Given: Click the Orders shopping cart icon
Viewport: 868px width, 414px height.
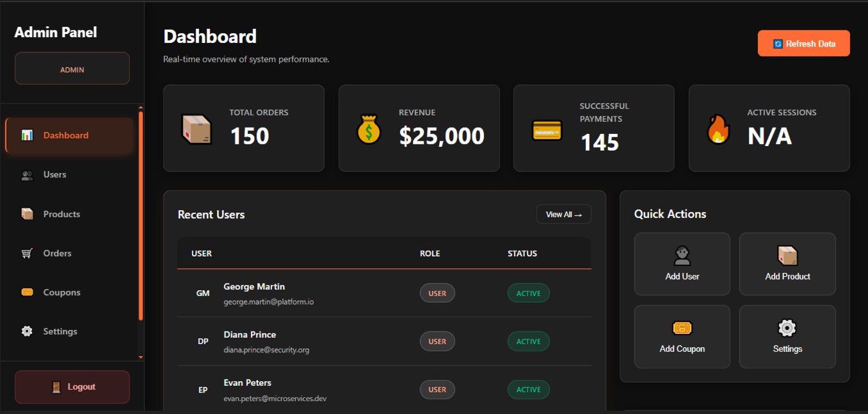Looking at the screenshot, I should tap(27, 253).
